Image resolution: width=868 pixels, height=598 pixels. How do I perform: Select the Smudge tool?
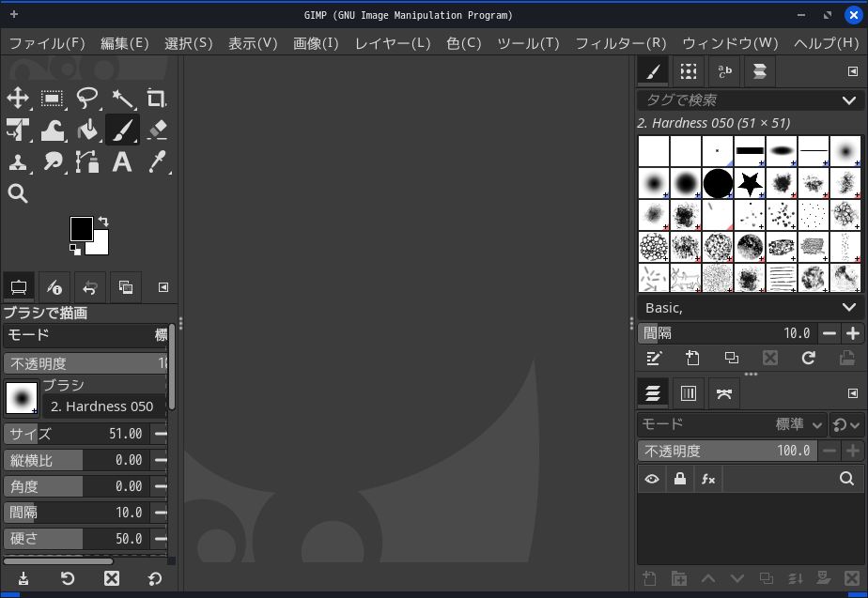click(53, 162)
